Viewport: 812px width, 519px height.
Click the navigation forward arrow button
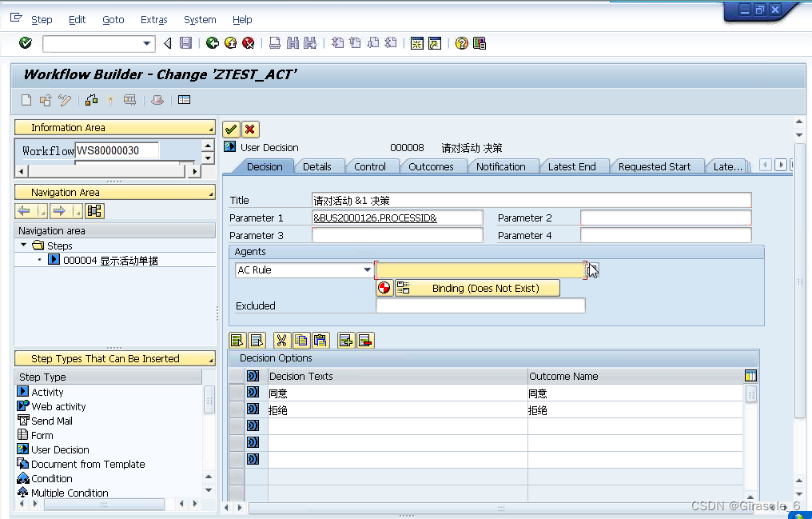click(x=59, y=211)
